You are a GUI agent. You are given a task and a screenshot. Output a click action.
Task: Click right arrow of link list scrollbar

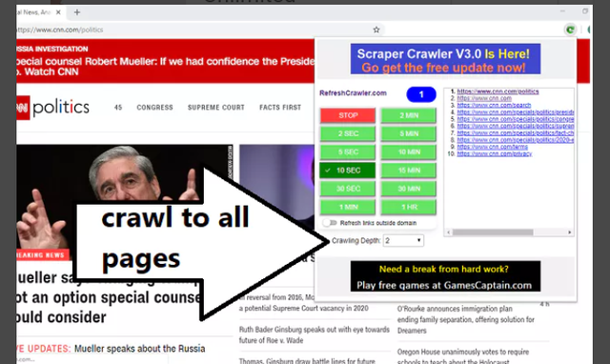[x=569, y=233]
